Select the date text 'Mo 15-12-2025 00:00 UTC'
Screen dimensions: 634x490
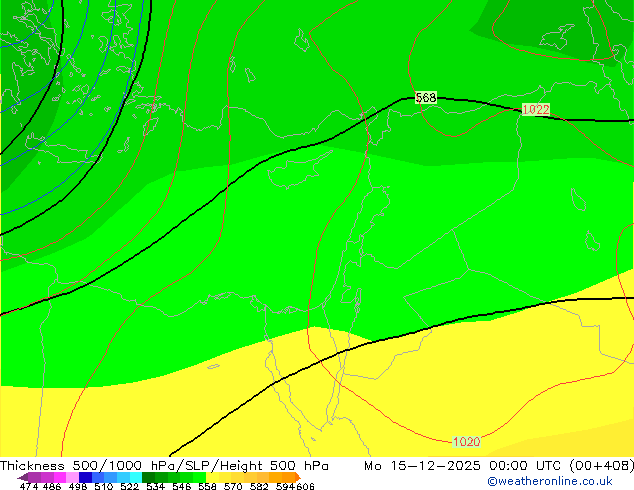[464, 466]
